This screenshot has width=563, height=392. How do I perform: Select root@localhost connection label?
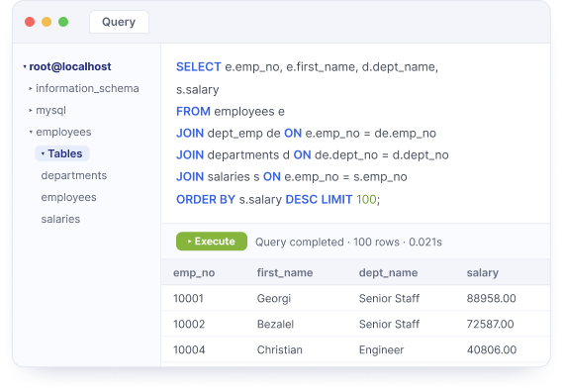(x=70, y=66)
